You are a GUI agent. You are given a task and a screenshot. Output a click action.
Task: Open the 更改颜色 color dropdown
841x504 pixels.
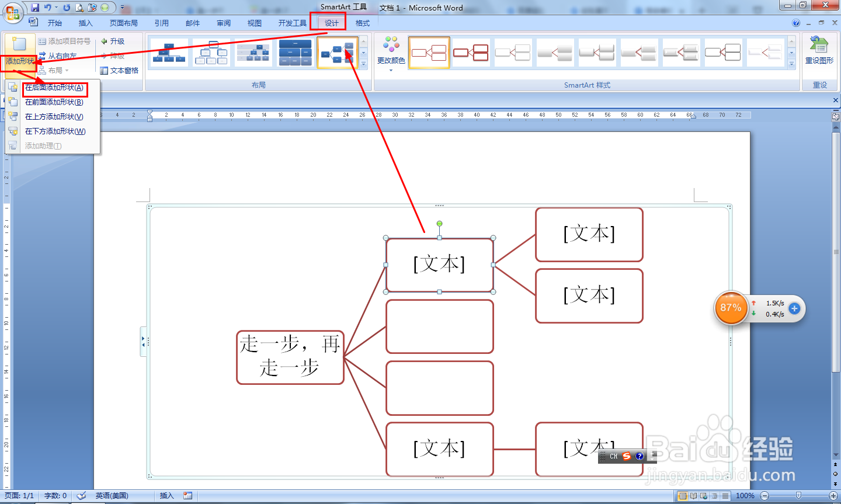pyautogui.click(x=391, y=54)
